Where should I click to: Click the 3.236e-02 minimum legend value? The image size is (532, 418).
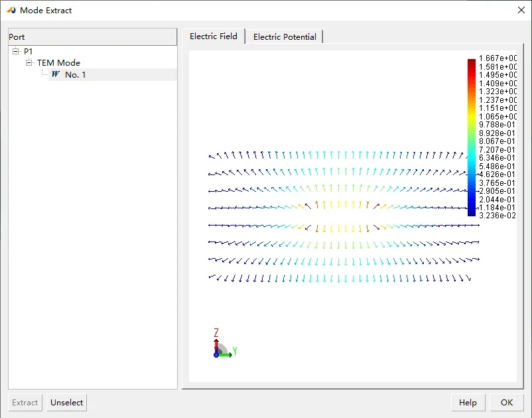498,216
